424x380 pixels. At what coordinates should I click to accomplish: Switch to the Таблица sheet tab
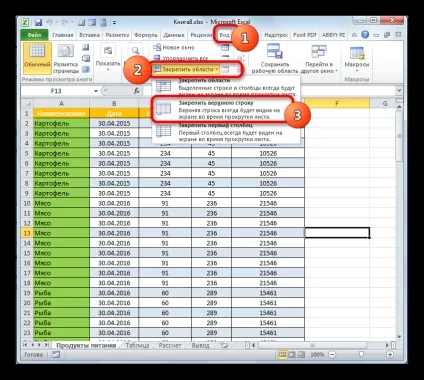click(137, 345)
